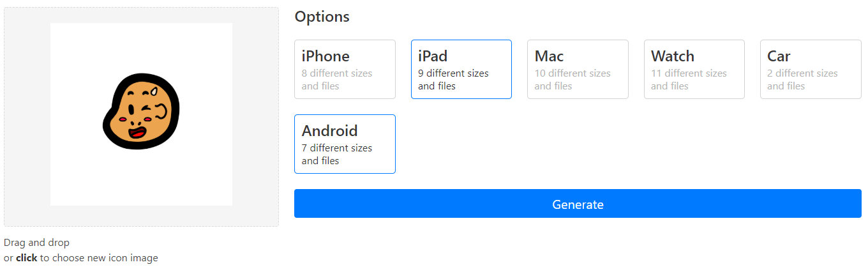
Task: Click "9 different sizes" under iPad
Action: click(453, 73)
